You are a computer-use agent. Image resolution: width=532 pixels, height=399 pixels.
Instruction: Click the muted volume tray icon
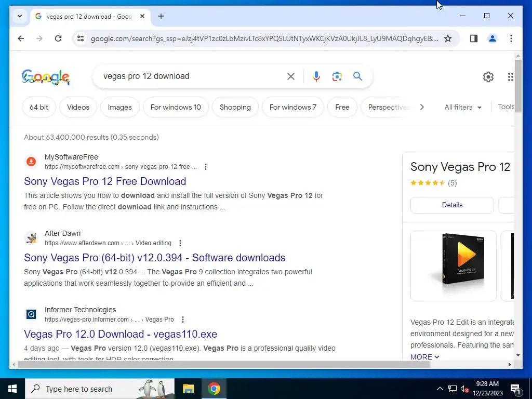[464, 389]
